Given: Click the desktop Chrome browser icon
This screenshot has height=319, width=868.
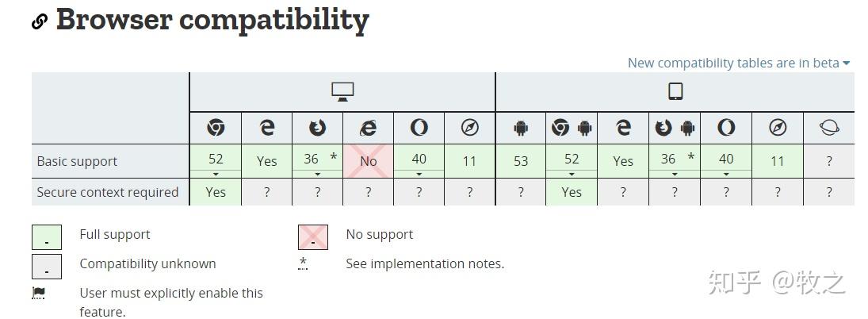Looking at the screenshot, I should (216, 128).
